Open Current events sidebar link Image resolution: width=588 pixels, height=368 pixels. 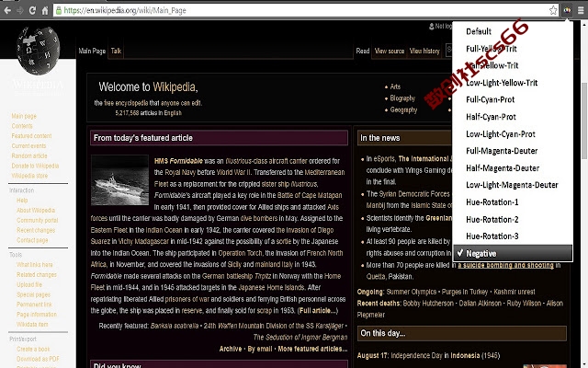click(x=28, y=145)
